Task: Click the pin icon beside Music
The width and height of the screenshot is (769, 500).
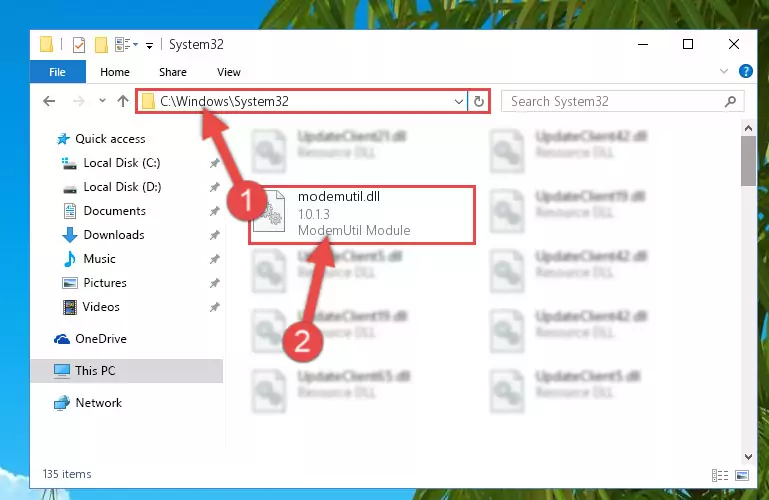Action: (214, 259)
